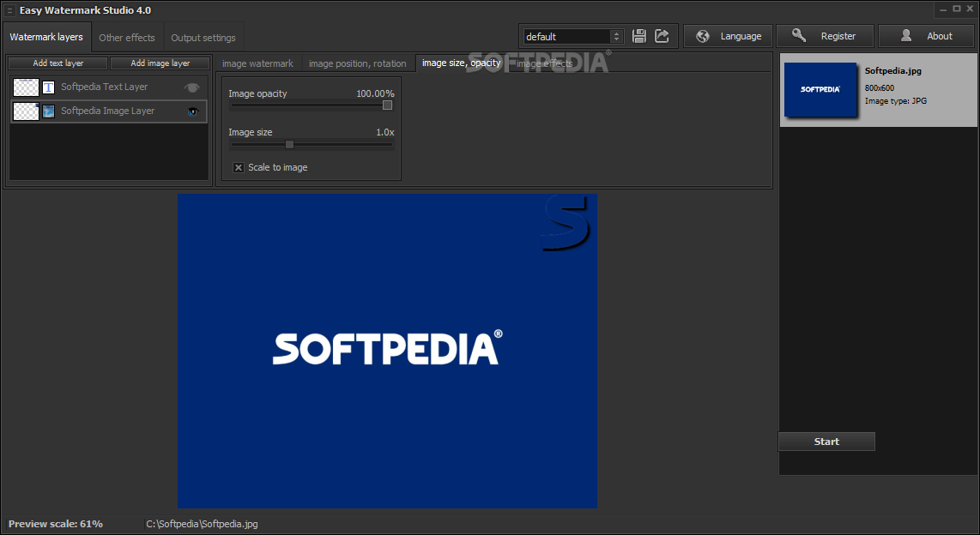The image size is (980, 535).
Task: Click the Image opacity slider handle
Action: 388,105
